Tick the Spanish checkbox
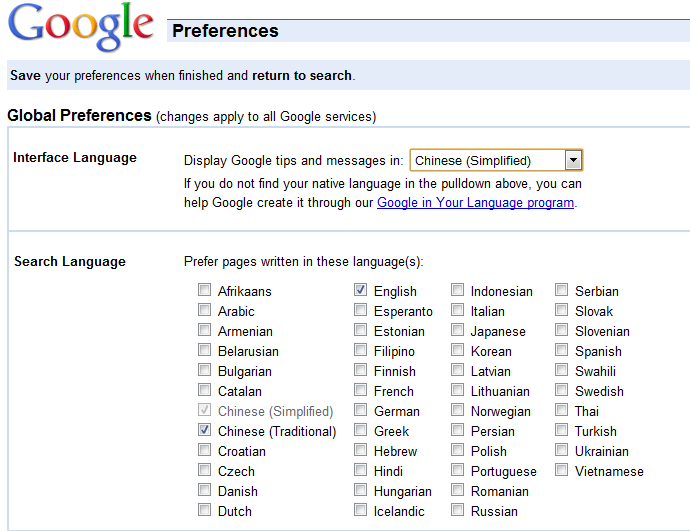 [x=562, y=350]
